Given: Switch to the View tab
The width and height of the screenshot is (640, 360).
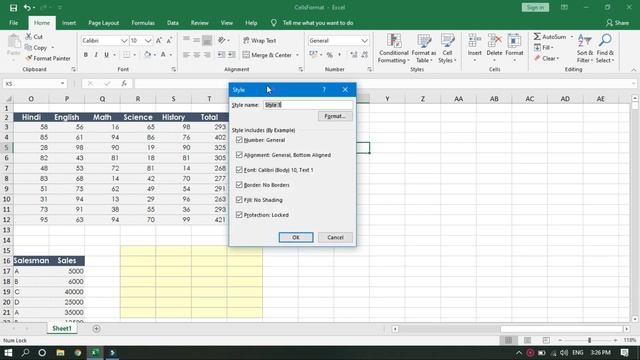Looking at the screenshot, I should (227, 23).
